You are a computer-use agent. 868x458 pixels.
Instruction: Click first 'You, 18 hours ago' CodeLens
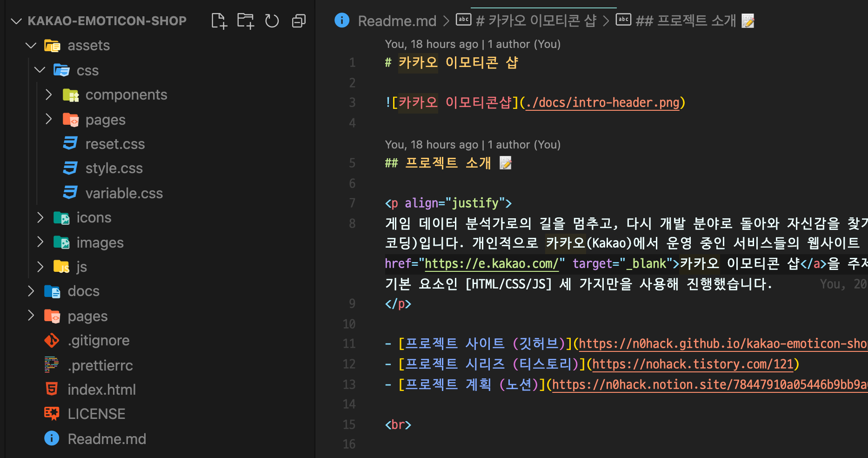point(473,44)
